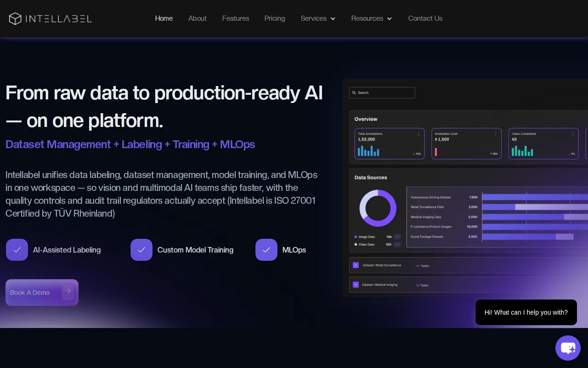This screenshot has width=588, height=368.
Task: Open the chat widget bubble icon
Action: click(568, 348)
